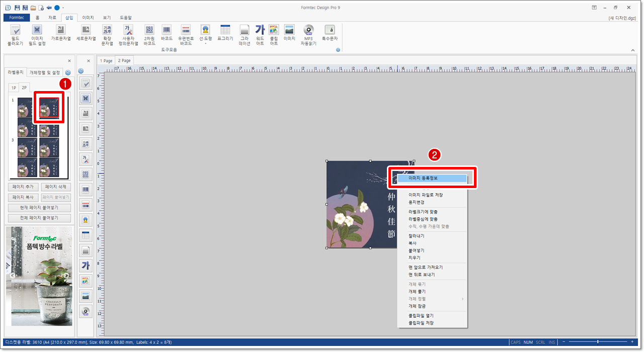Switch to the 홈 ribbon tab
Image resolution: width=644 pixels, height=352 pixels.
pyautogui.click(x=38, y=18)
